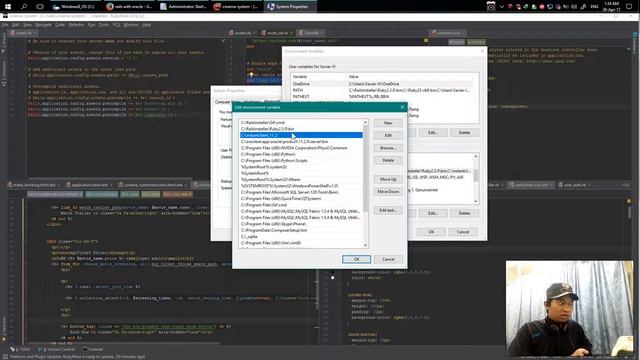Viewport: 640px width, 360px height.
Task: Open the Window menu in RubyMine
Action: (131, 25)
